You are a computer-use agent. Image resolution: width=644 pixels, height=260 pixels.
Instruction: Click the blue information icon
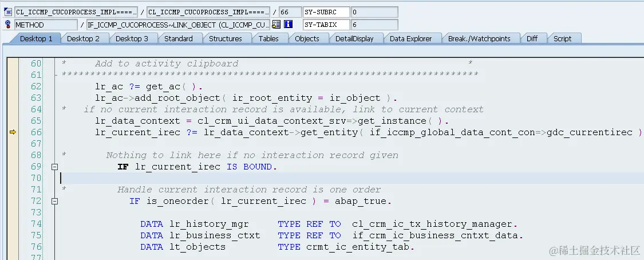[289, 25]
